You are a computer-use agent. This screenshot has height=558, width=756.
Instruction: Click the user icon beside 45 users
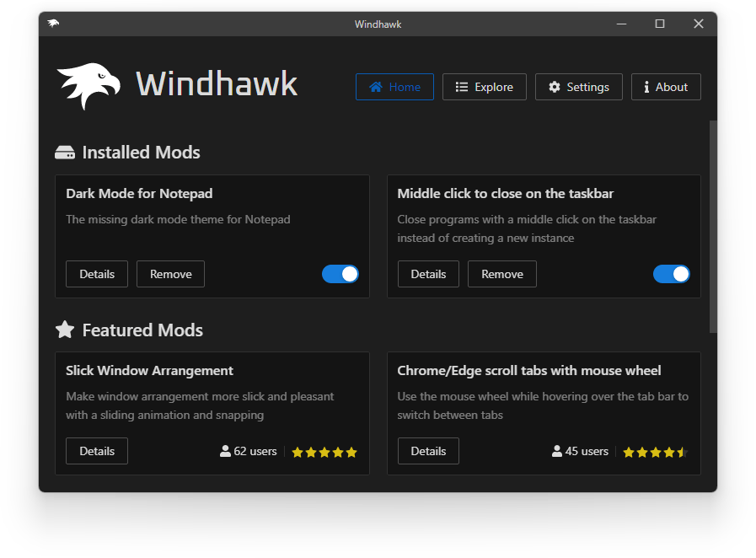[x=556, y=452]
